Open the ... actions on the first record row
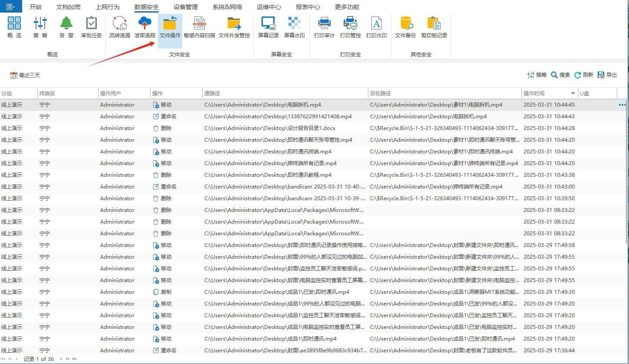This screenshot has height=364, width=629. 622,104
